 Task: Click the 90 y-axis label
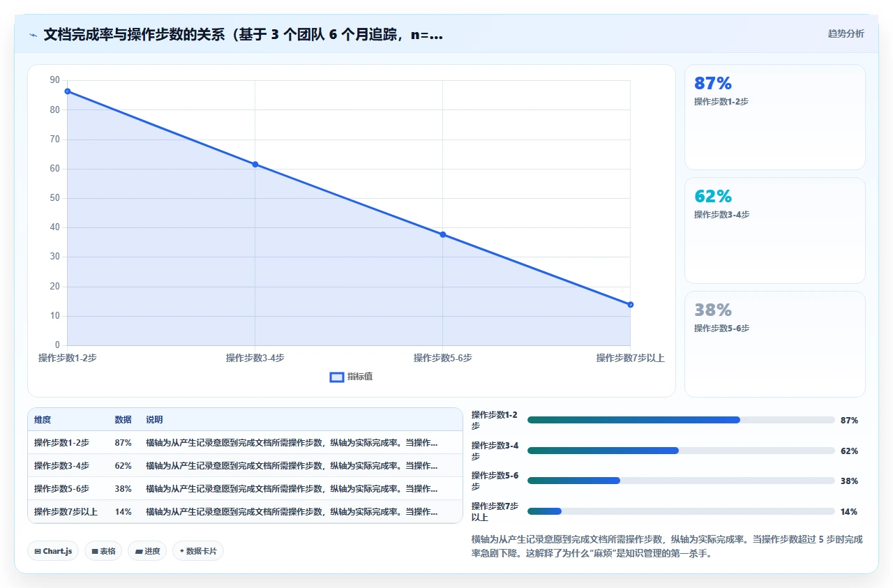[55, 80]
